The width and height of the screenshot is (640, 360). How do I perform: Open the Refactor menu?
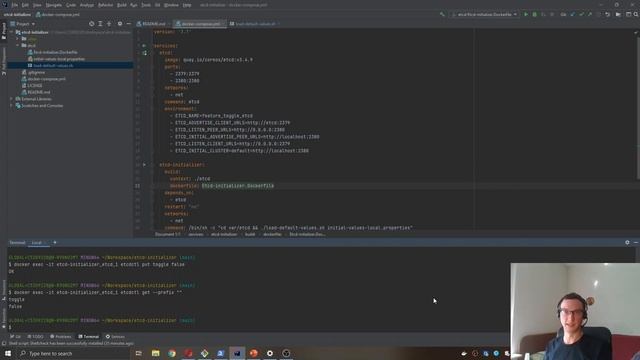tap(105, 5)
